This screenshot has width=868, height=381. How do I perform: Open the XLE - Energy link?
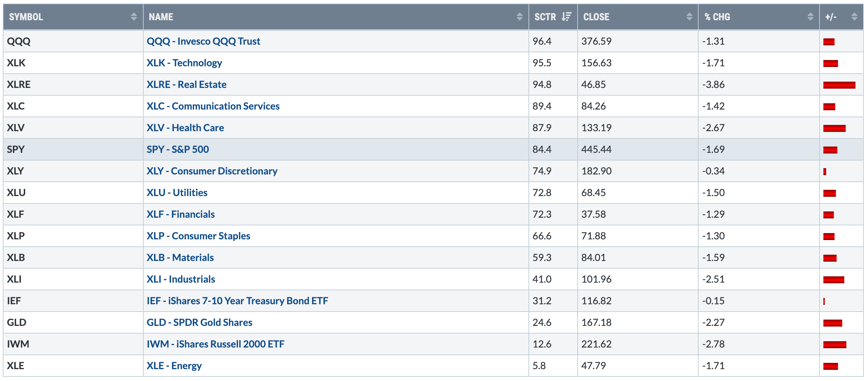[174, 366]
